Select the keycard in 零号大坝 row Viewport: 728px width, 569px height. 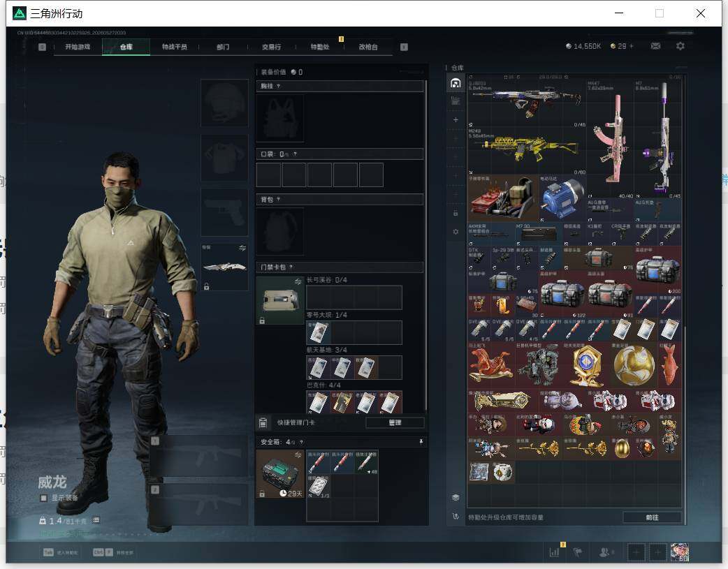click(319, 332)
